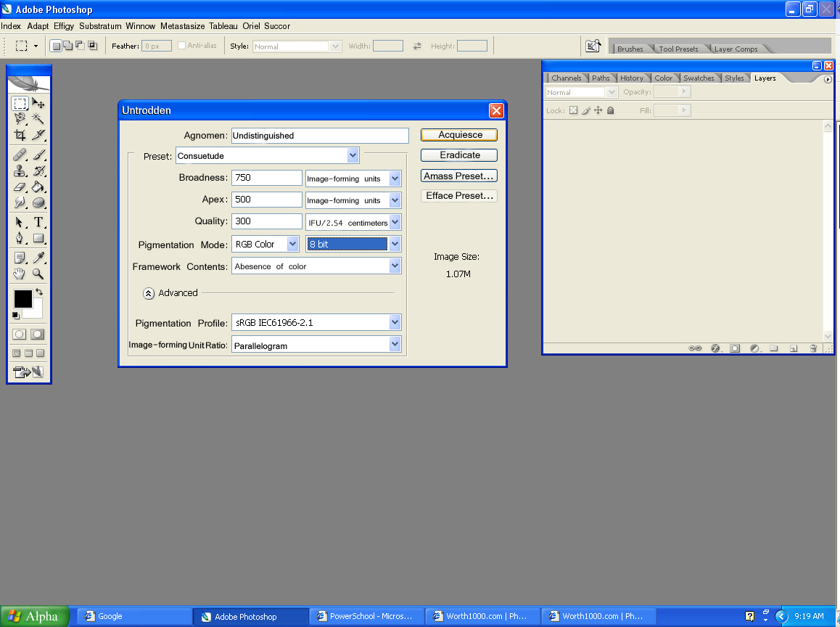The width and height of the screenshot is (840, 627).
Task: Open the Alpha start button
Action: (35, 616)
